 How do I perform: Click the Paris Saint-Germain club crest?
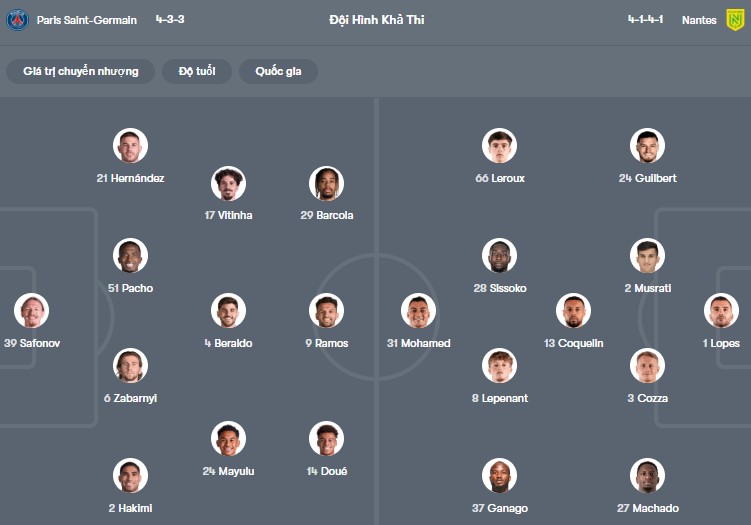[x=18, y=20]
